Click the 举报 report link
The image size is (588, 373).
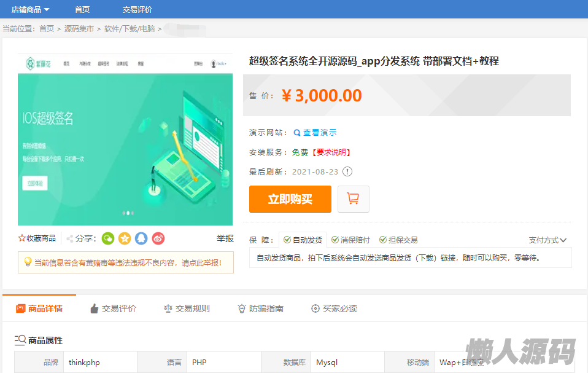click(225, 238)
